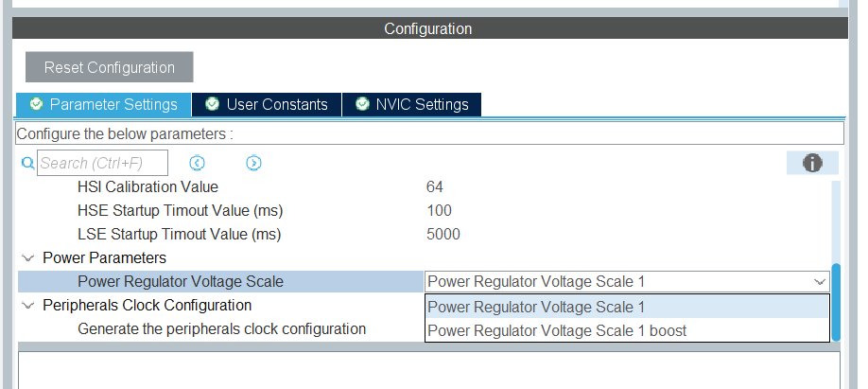Viewport: 868px width, 389px height.
Task: Focus the Search (Ctrl+F) field
Action: click(x=102, y=163)
